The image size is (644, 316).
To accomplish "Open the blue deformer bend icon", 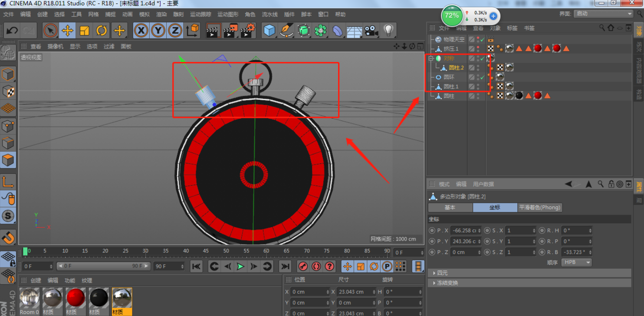I will (338, 31).
